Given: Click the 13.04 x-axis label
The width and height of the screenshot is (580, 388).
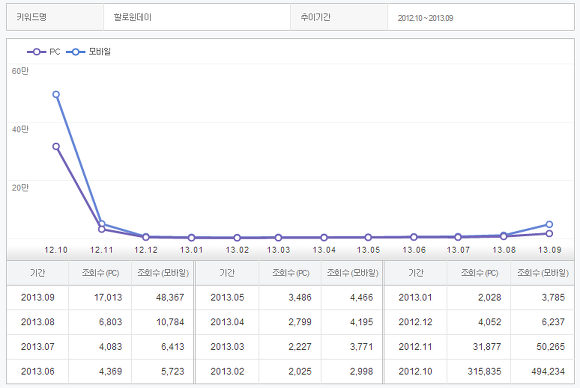Looking at the screenshot, I should pyautogui.click(x=324, y=250).
